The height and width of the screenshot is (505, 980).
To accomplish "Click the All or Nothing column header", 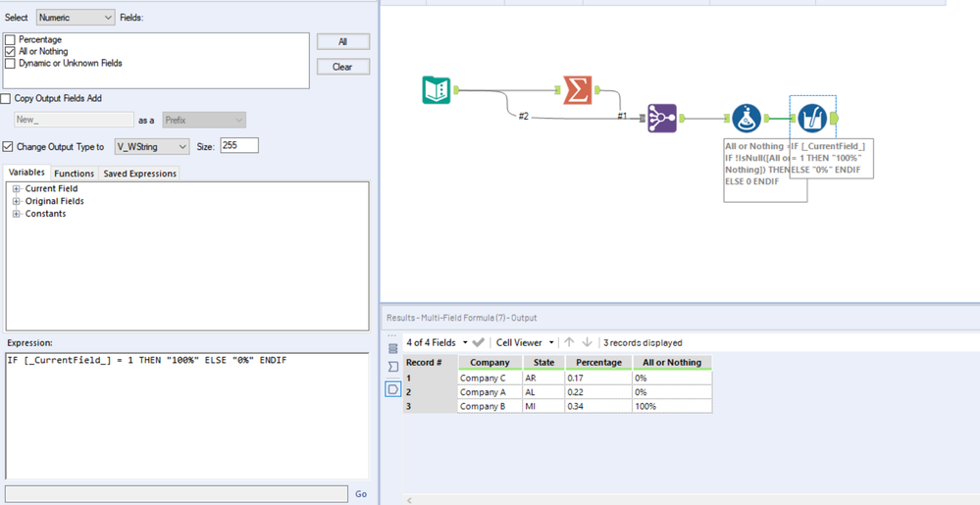I will [x=673, y=363].
